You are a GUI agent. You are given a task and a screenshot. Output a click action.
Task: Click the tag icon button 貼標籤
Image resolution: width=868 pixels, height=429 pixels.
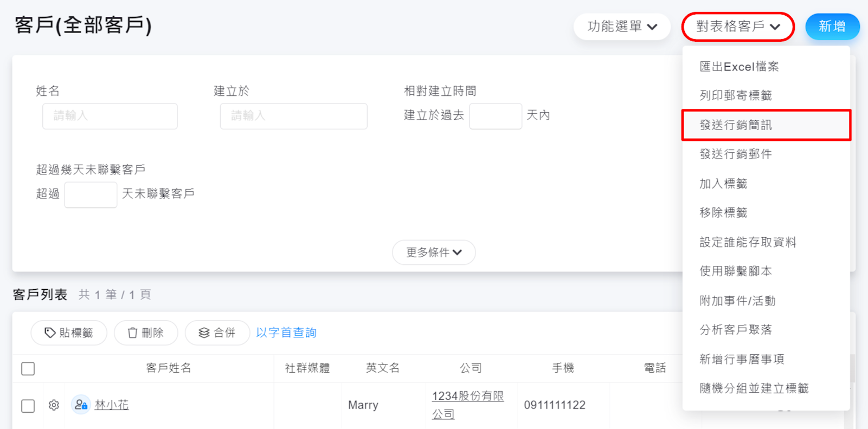69,333
